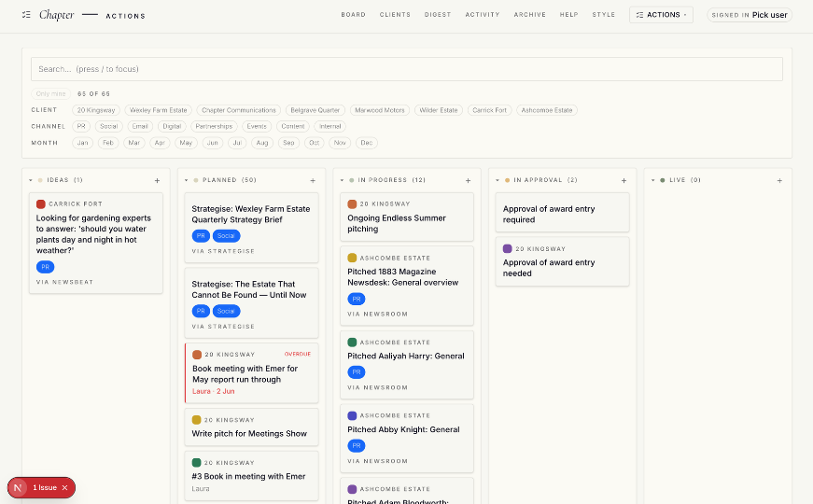This screenshot has width=813, height=504.
Task: Filter by client Carrick Fort
Action: point(489,110)
